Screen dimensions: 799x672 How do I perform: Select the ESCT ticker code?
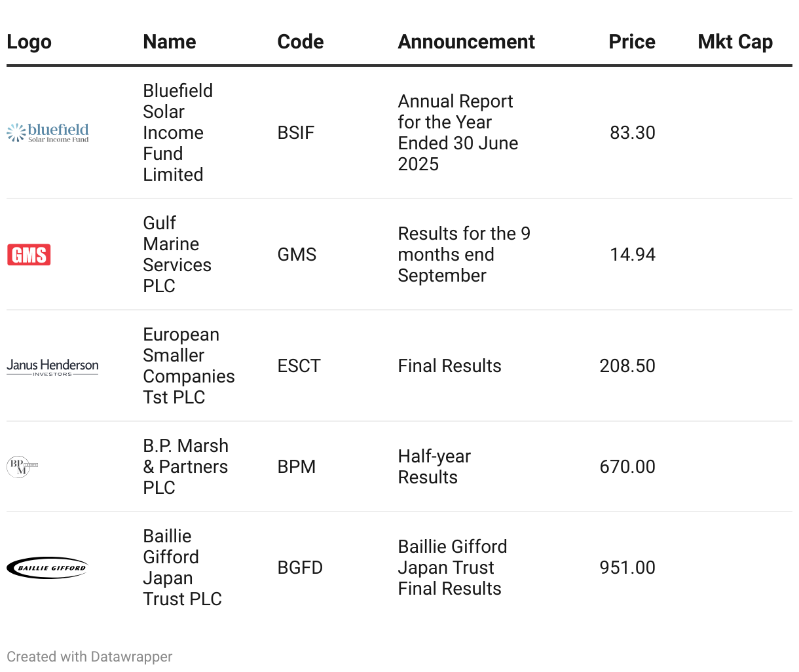pyautogui.click(x=299, y=366)
